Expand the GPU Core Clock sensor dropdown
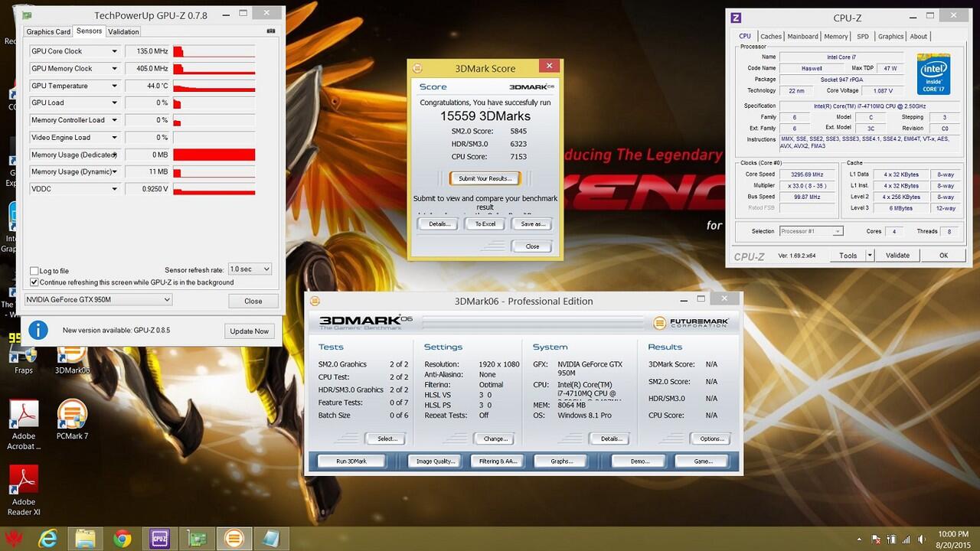The width and height of the screenshot is (980, 551). pos(115,51)
